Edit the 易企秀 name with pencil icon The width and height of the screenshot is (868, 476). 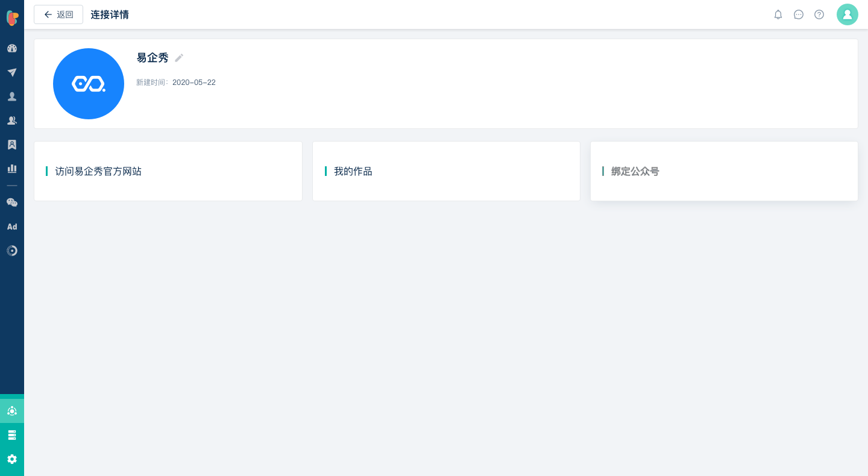pyautogui.click(x=179, y=58)
